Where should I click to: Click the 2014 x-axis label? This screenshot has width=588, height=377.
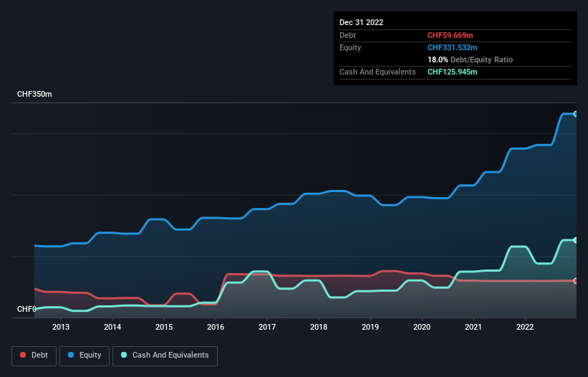coord(112,327)
